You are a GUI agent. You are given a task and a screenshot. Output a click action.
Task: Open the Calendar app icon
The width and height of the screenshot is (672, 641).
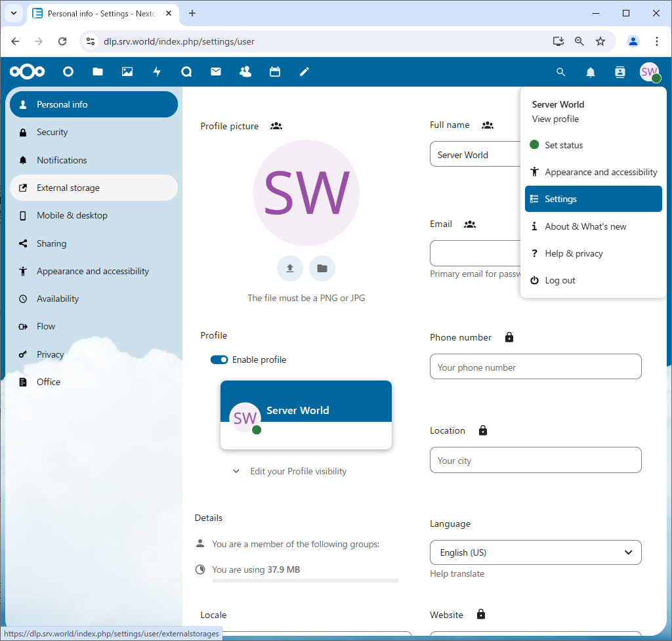coord(275,72)
